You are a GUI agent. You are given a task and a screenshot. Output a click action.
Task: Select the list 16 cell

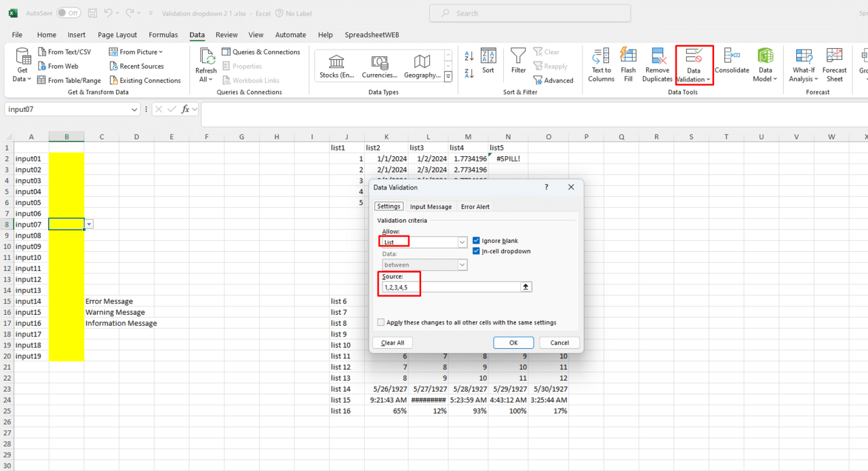(347, 411)
